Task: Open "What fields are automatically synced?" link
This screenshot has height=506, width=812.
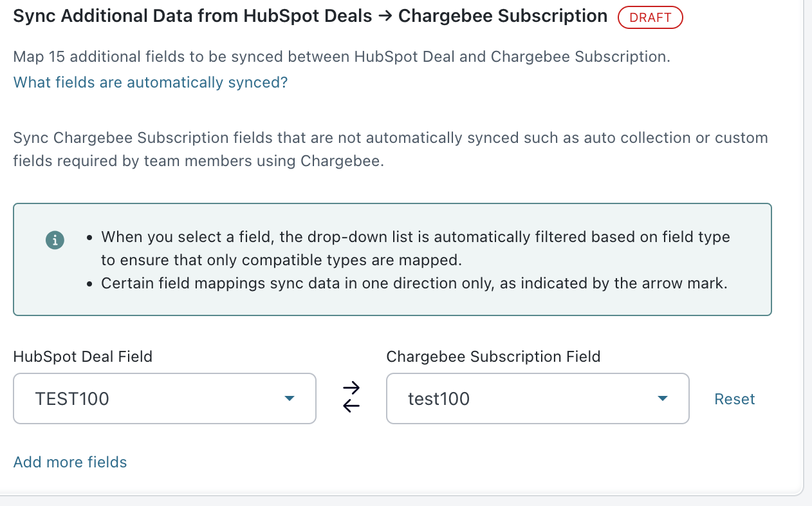Action: (x=151, y=82)
